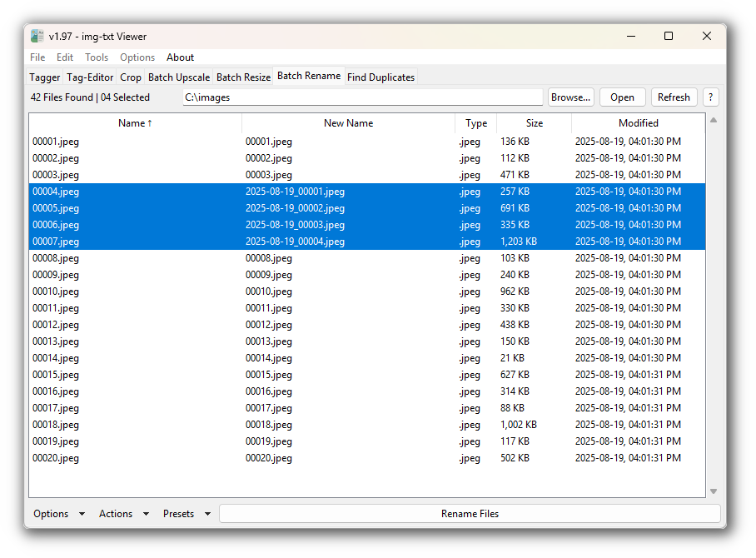Image resolution: width=756 pixels, height=558 pixels.
Task: Sort by the Type column header
Action: (x=476, y=123)
